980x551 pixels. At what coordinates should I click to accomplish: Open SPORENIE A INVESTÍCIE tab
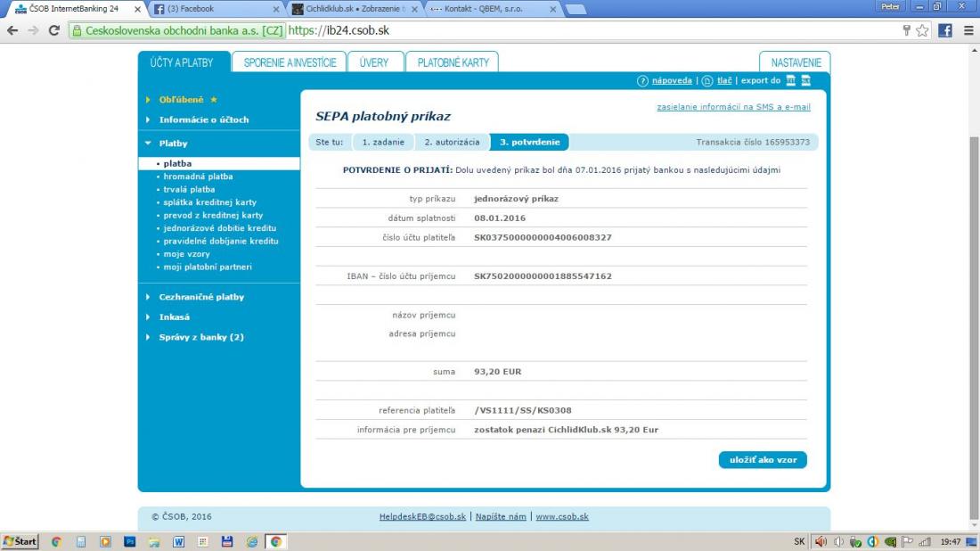(x=290, y=62)
